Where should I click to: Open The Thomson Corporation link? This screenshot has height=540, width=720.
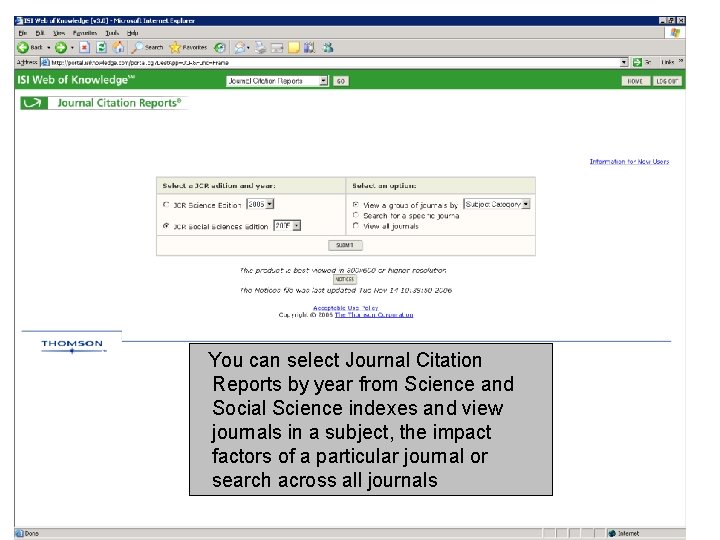tap(374, 315)
